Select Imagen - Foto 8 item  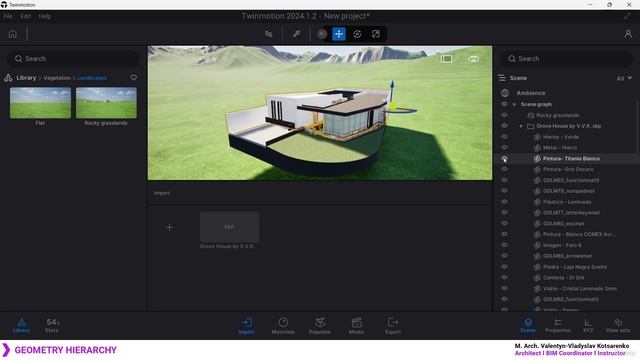(562, 245)
